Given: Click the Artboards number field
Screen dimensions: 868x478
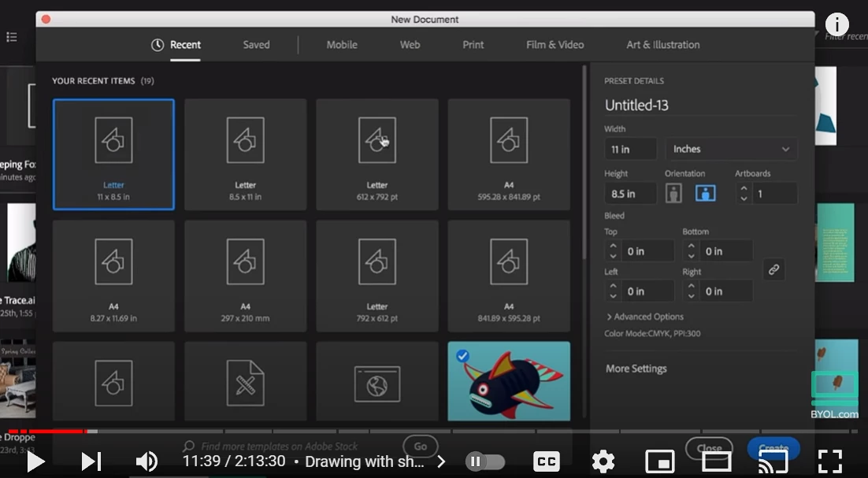Looking at the screenshot, I should coord(774,194).
